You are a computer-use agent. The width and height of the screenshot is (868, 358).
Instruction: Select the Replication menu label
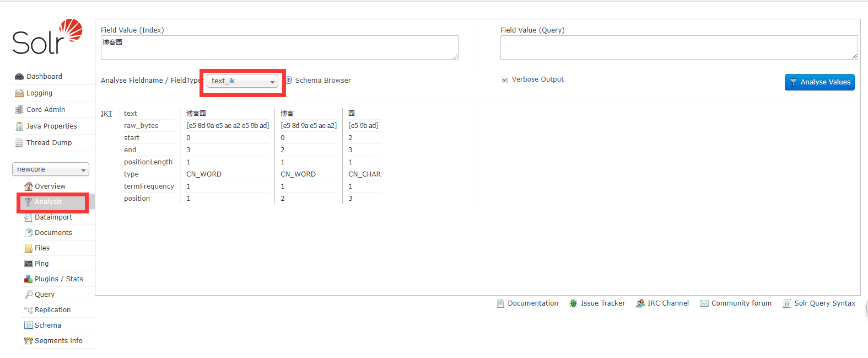(x=53, y=310)
